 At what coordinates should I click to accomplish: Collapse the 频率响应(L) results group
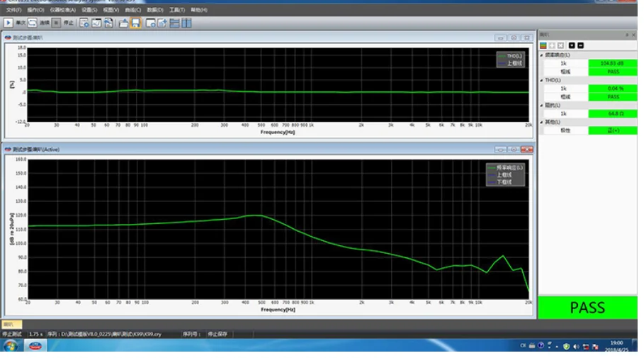[542, 55]
